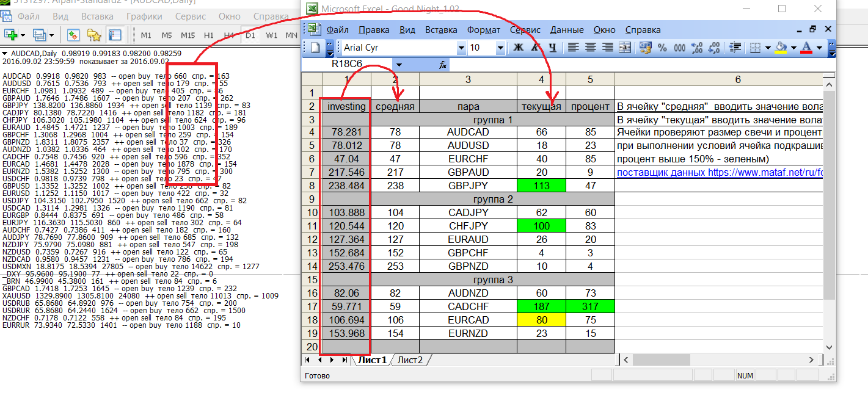Viewport: 868px width, 412px height.
Task: Select the D1 daily timeframe button
Action: point(250,35)
